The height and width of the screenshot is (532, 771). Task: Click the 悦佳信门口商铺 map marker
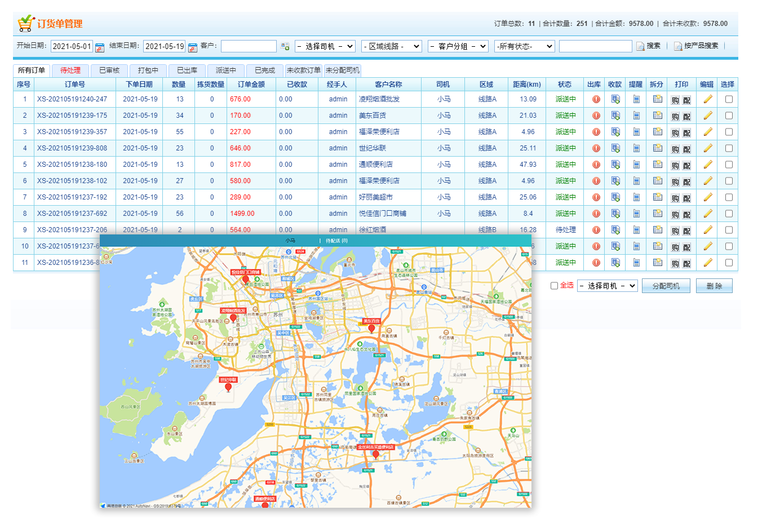click(x=245, y=280)
